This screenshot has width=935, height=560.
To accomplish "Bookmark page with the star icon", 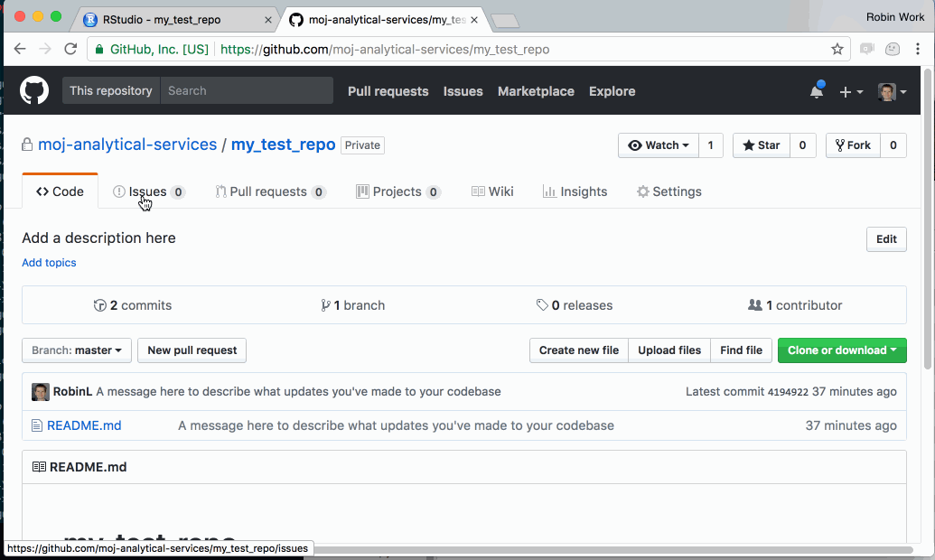I will tap(837, 49).
